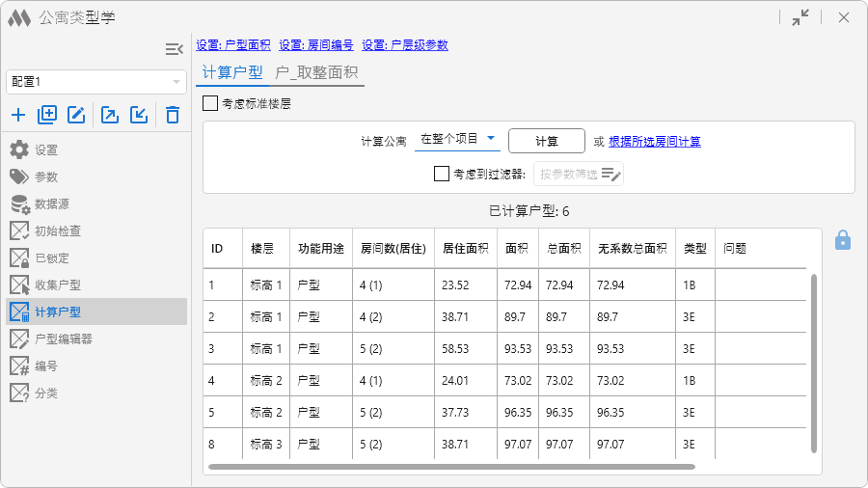
Task: Export the configuration with the outward-arrow icon
Action: pyautogui.click(x=110, y=115)
